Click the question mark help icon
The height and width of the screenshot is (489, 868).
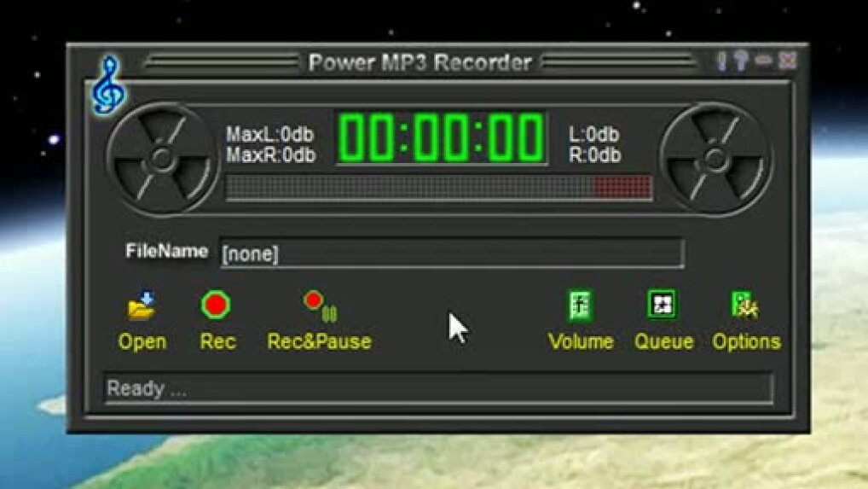pos(741,61)
